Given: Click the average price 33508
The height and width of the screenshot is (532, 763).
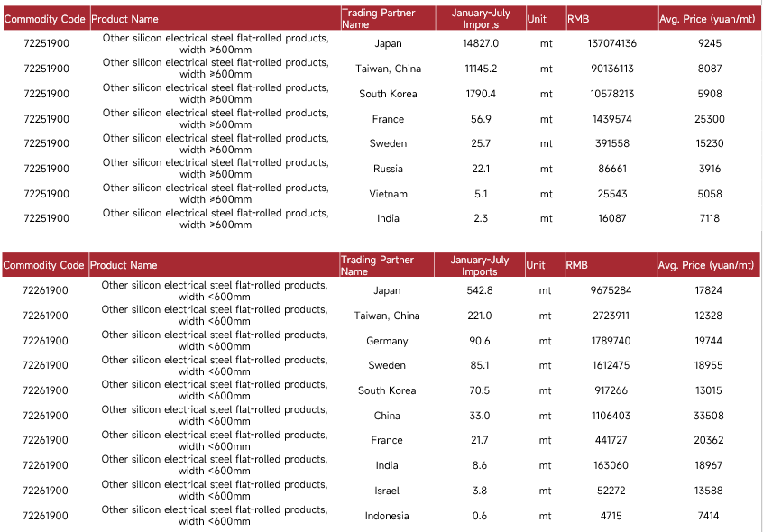Looking at the screenshot, I should 709,416.
